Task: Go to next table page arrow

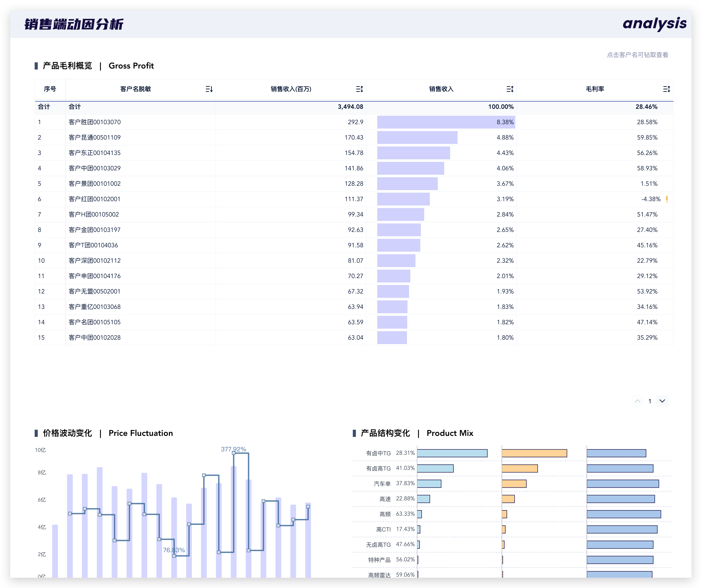Action: 662,401
